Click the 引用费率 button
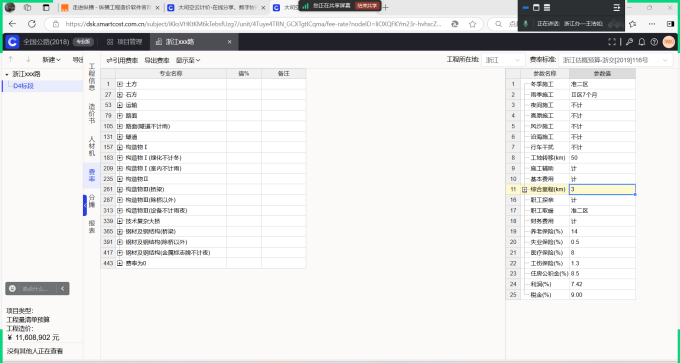Screen dimensions: 680x363 (122, 60)
